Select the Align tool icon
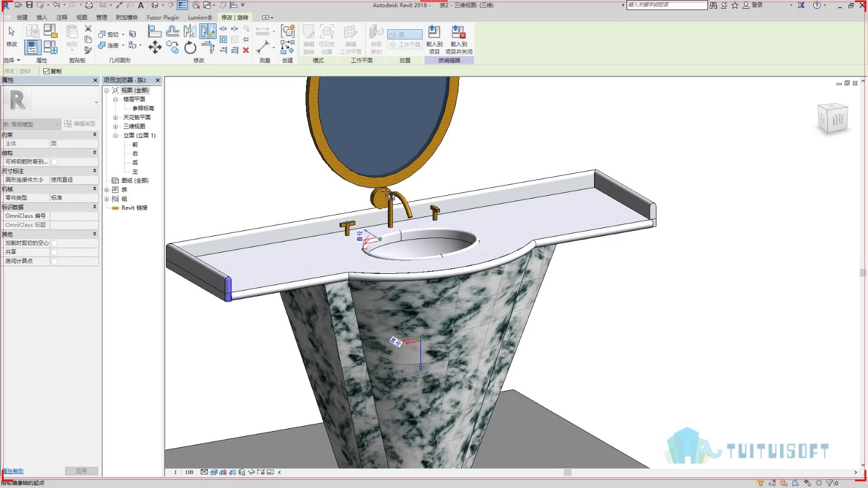 (155, 31)
